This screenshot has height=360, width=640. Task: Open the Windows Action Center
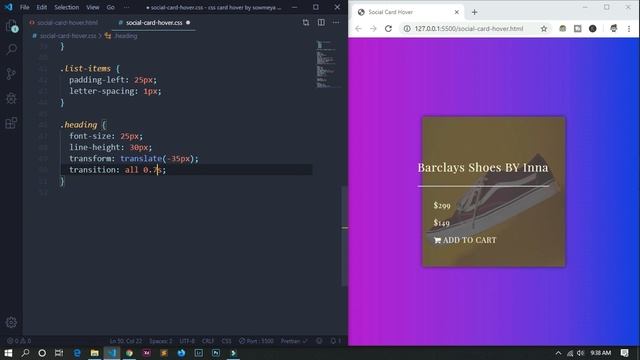(624, 353)
